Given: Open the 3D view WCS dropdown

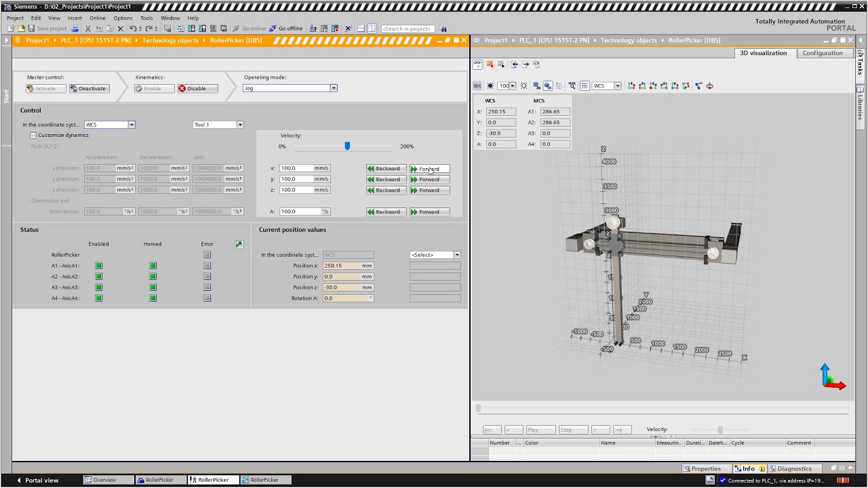Looking at the screenshot, I should [x=617, y=86].
